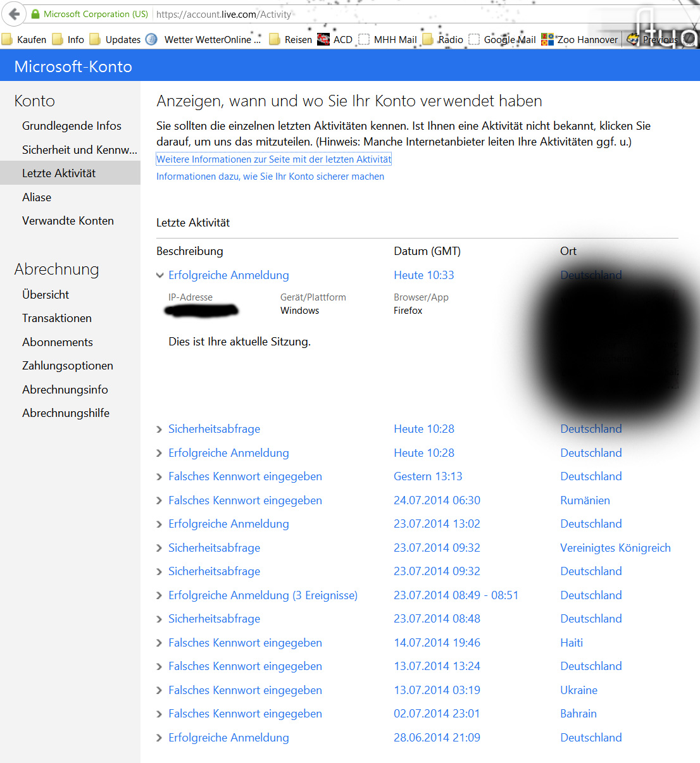Image resolution: width=700 pixels, height=763 pixels.
Task: Click the location Haiti
Action: 572,643
